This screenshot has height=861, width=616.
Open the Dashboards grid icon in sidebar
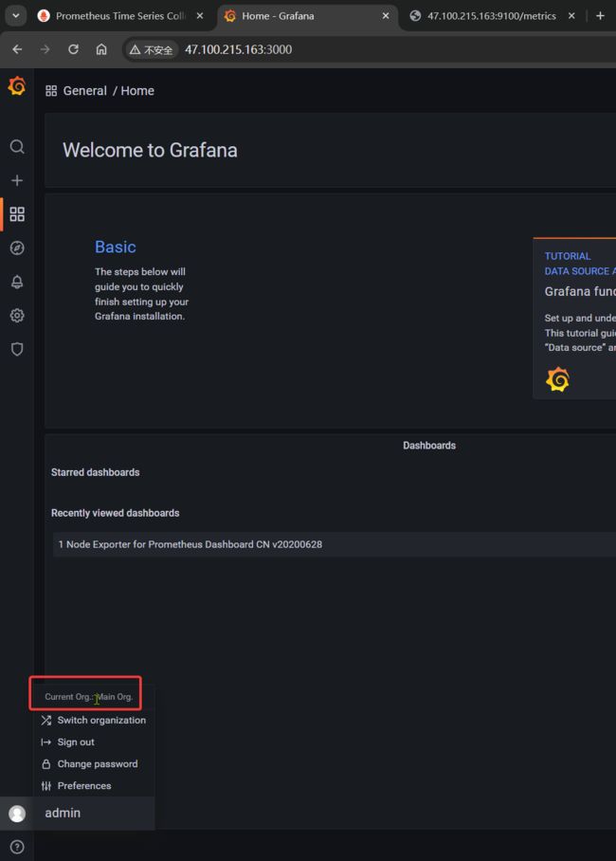[17, 214]
